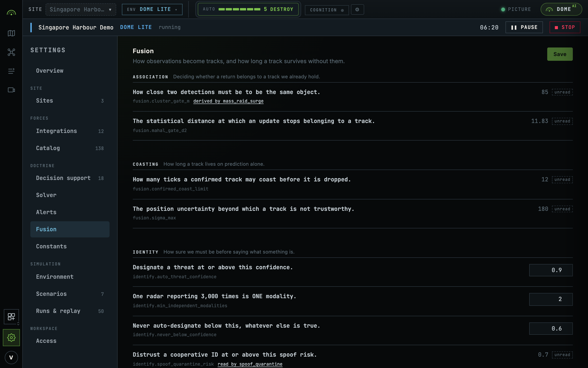
Task: Toggle the PICTURE status indicator
Action: point(516,9)
